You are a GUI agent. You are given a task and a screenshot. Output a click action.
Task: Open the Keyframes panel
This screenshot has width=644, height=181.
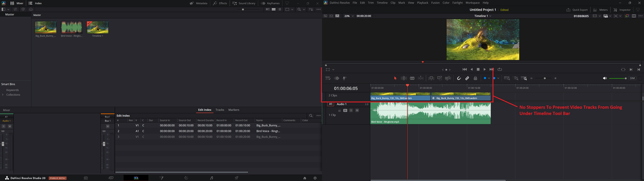[270, 3]
